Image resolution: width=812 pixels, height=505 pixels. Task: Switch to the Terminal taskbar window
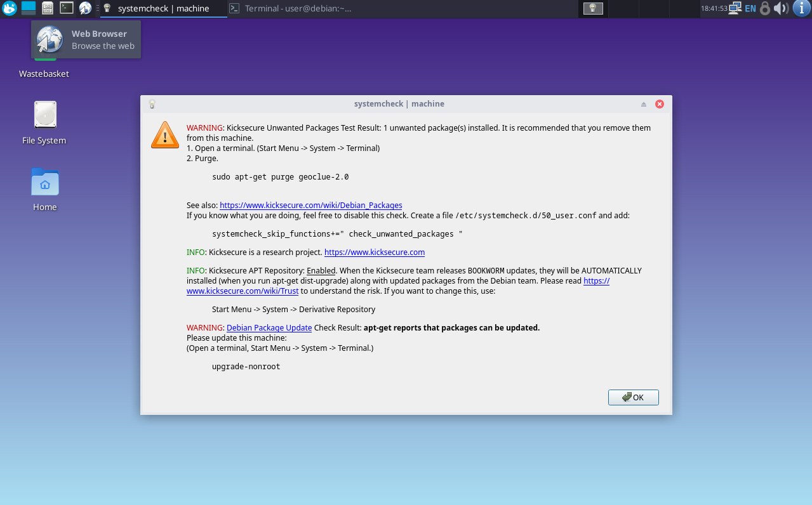point(291,8)
